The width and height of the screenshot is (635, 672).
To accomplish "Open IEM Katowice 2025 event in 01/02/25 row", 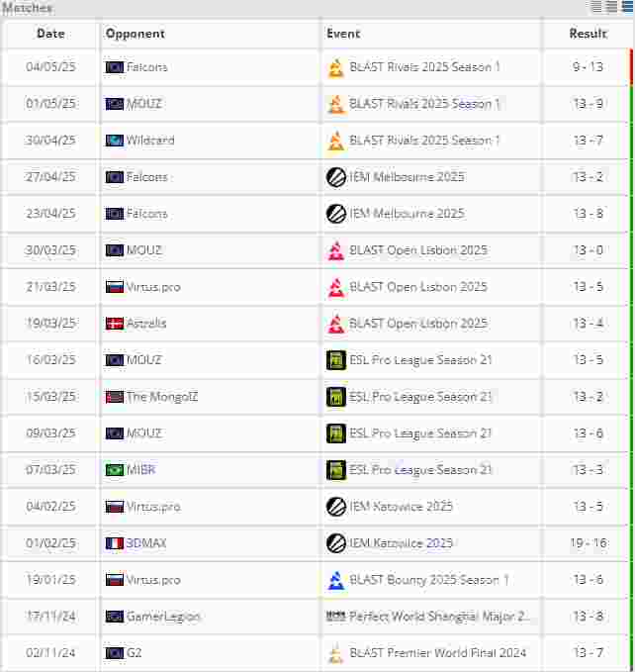I will (401, 543).
